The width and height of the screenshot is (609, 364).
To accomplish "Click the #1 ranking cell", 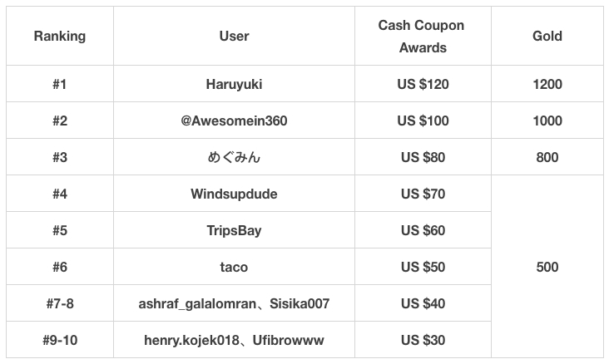I will click(x=60, y=84).
